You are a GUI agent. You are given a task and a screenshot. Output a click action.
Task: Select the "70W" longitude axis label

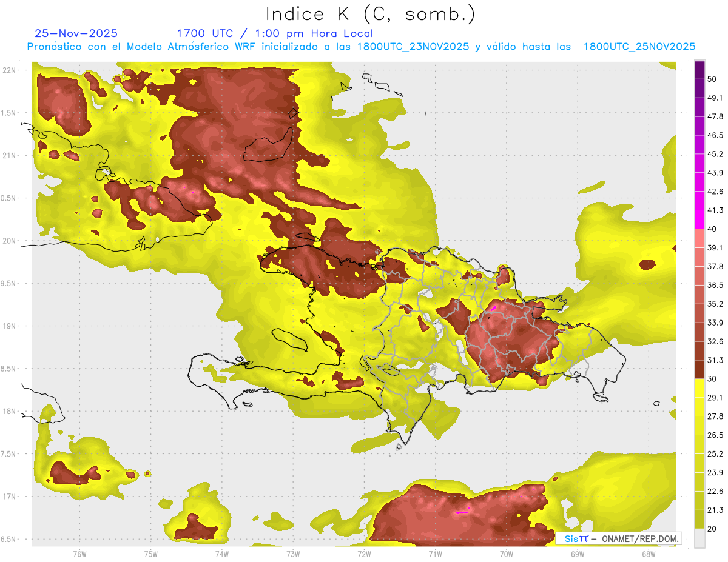pyautogui.click(x=507, y=554)
